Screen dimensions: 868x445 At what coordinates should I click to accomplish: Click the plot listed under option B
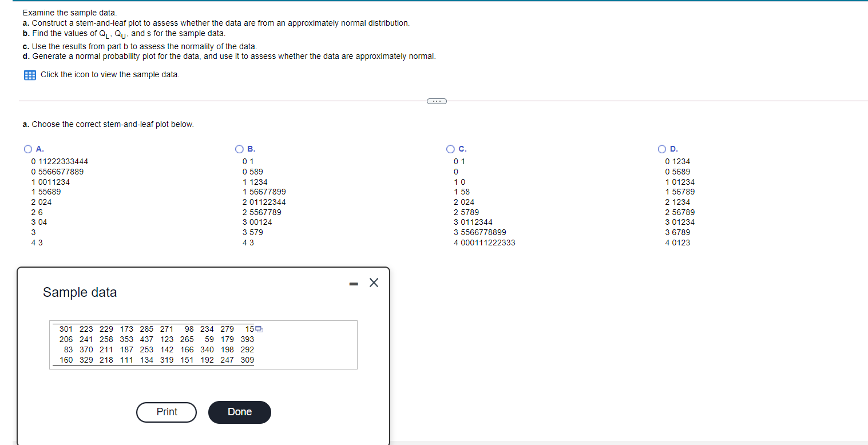click(263, 201)
